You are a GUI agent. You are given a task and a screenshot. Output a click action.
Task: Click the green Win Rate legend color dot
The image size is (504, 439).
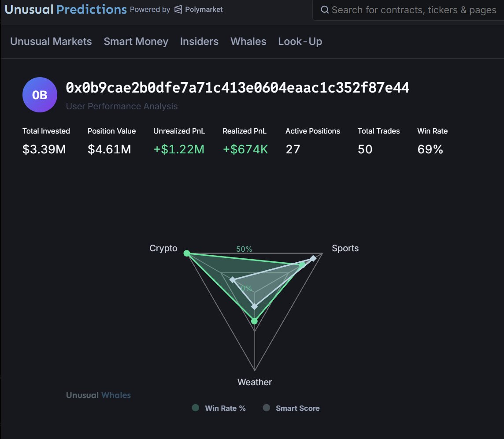point(196,408)
